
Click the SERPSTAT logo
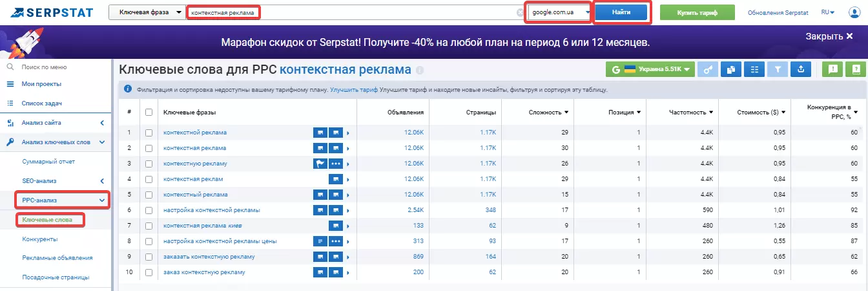click(x=52, y=12)
